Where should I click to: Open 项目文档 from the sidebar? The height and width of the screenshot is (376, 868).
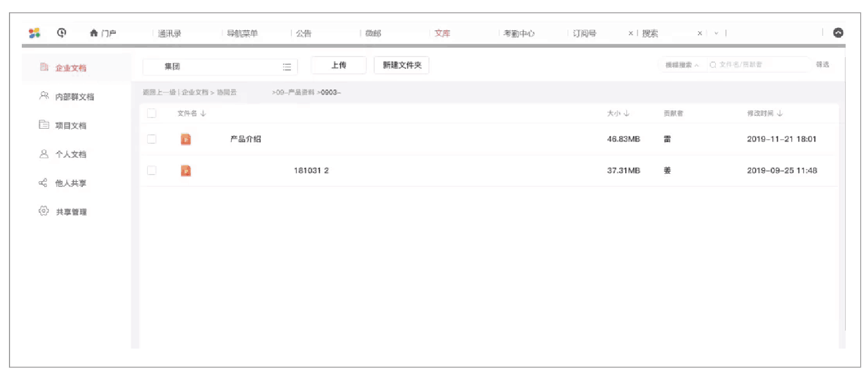click(44, 125)
